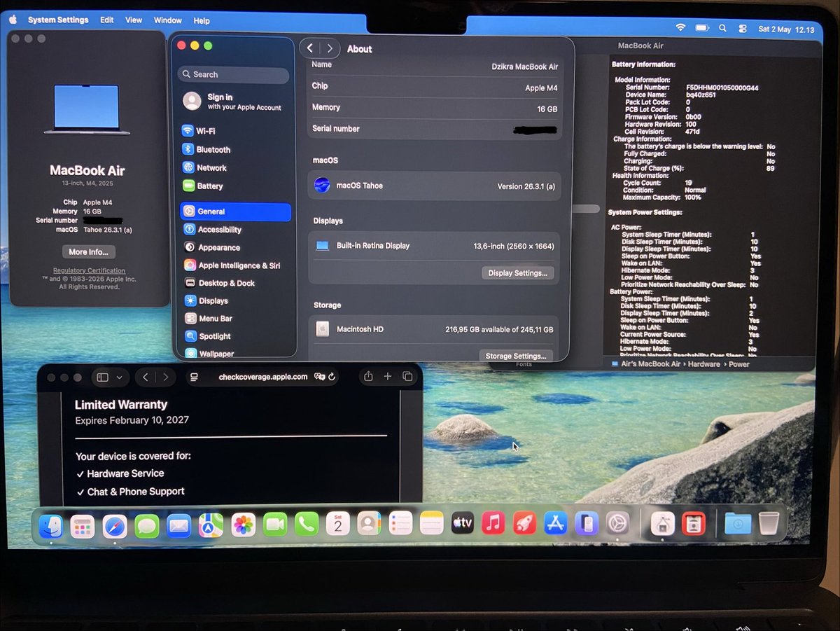This screenshot has height=631, width=840.
Task: Go forward in Safari
Action: [165, 377]
